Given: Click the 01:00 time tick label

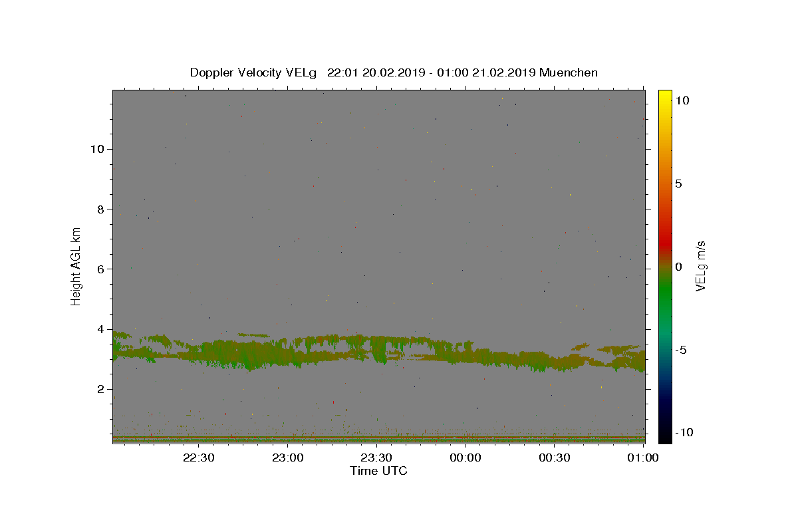Looking at the screenshot, I should pyautogui.click(x=643, y=458).
